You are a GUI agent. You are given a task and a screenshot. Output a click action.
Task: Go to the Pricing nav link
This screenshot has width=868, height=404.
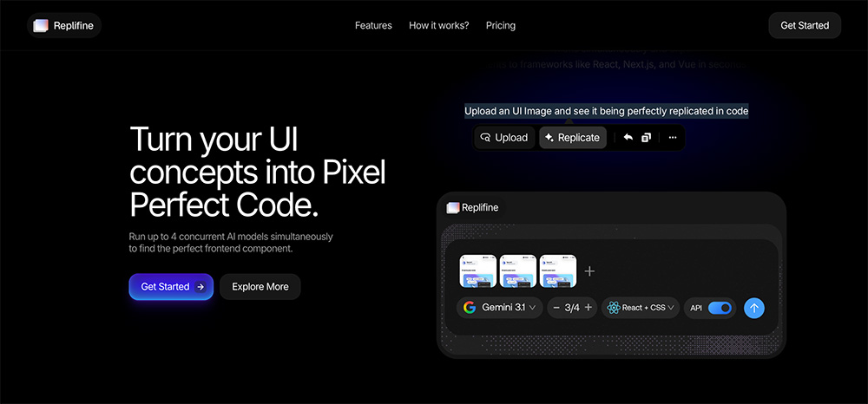click(501, 25)
